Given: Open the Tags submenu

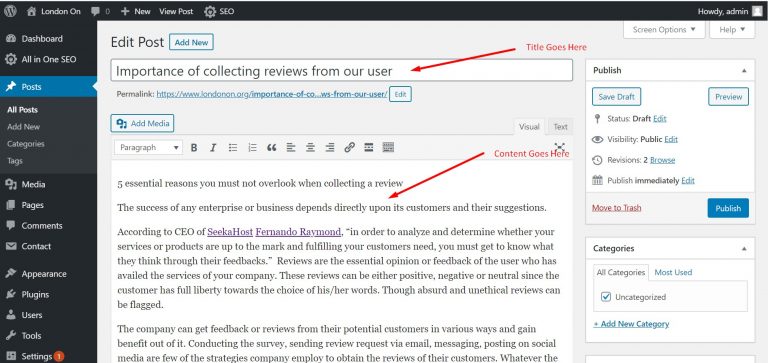Looking at the screenshot, I should [x=15, y=161].
